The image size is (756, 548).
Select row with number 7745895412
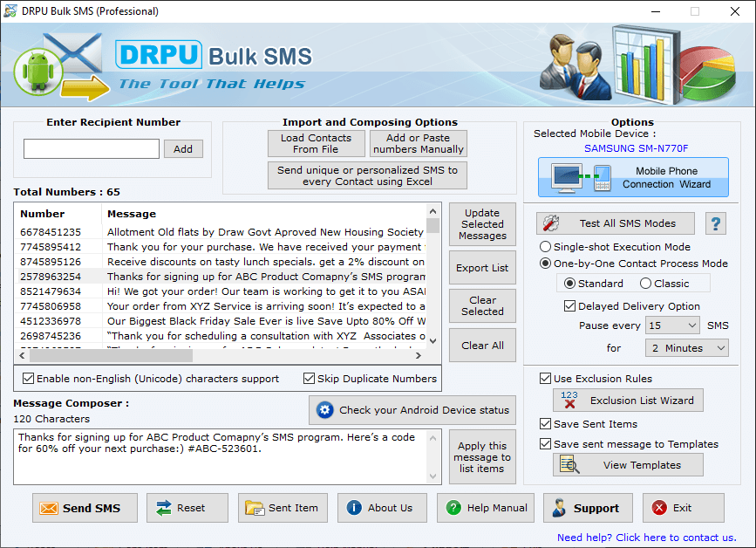tap(221, 247)
